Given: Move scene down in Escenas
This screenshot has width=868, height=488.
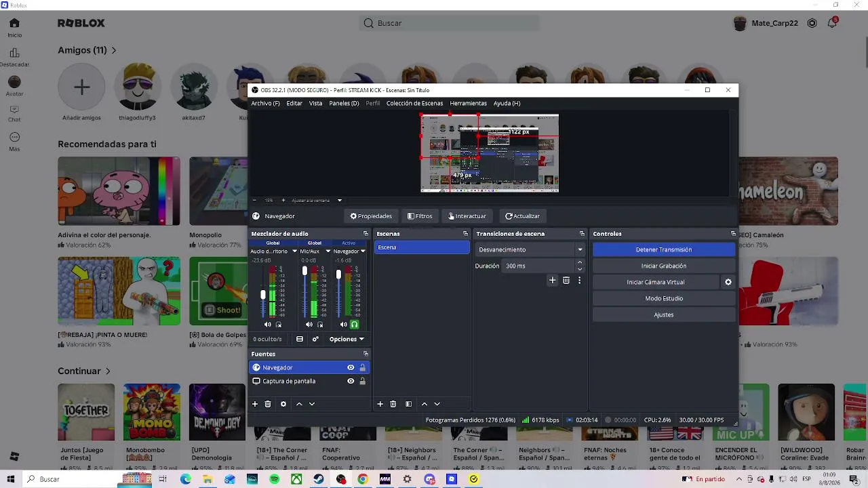Looking at the screenshot, I should [437, 404].
